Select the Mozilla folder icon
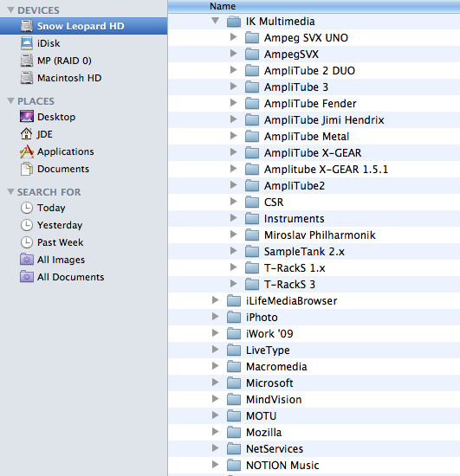The image size is (460, 476). pos(234,432)
